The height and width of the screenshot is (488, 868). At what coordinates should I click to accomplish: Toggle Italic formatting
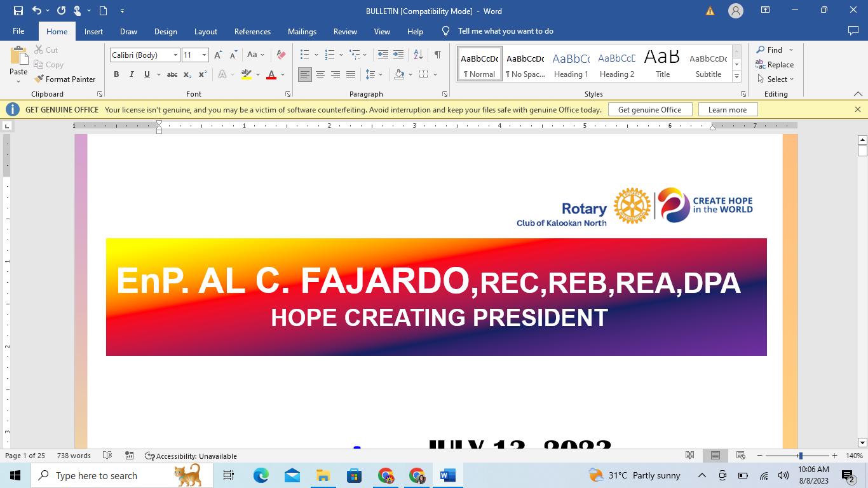pyautogui.click(x=132, y=74)
